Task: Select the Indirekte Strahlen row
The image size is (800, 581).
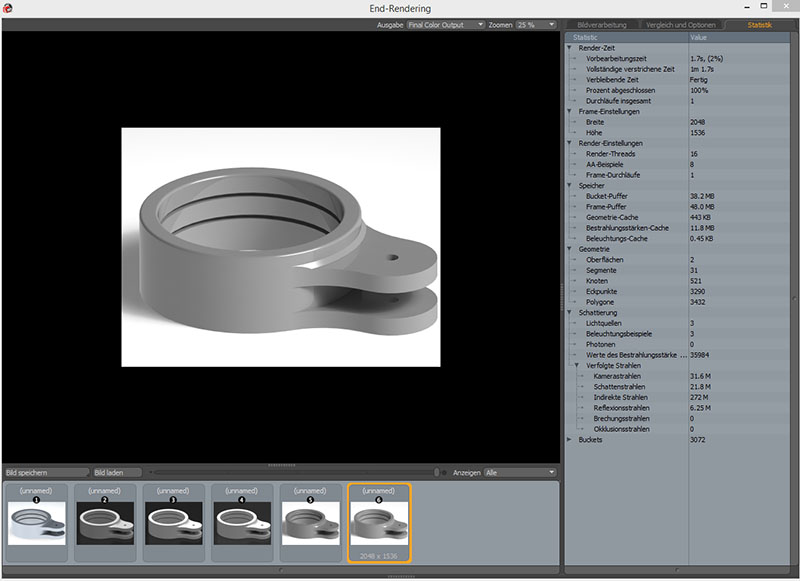Action: [678, 397]
